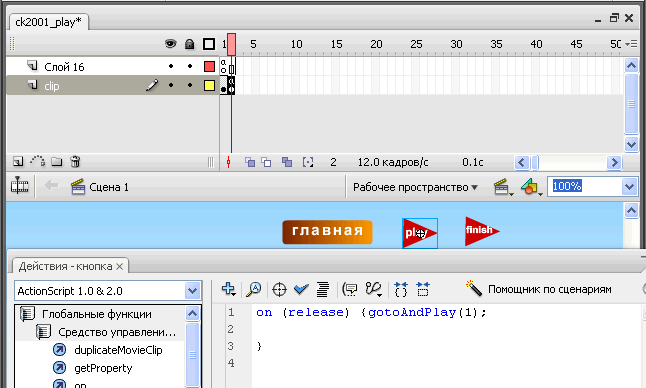Click the Сцена 1 scene label

coord(109,187)
